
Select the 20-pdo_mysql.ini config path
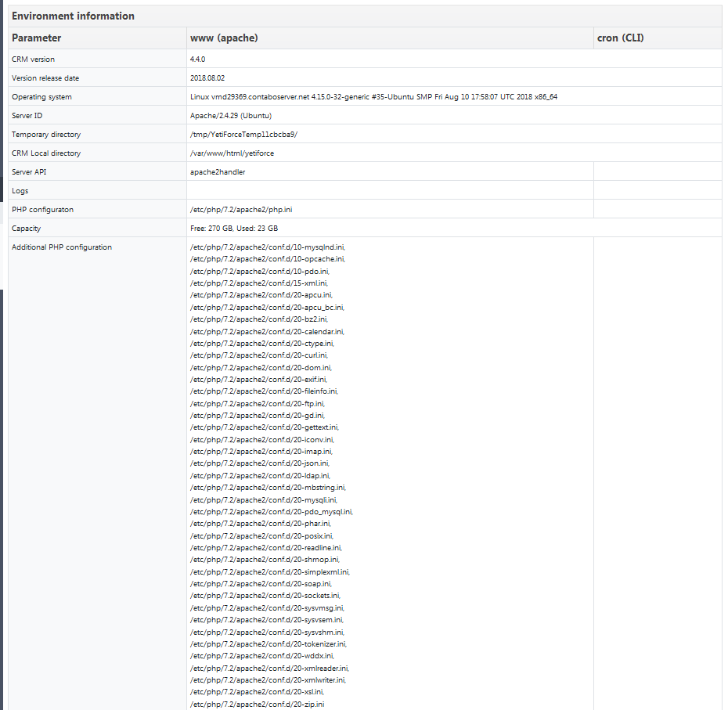pyautogui.click(x=272, y=512)
